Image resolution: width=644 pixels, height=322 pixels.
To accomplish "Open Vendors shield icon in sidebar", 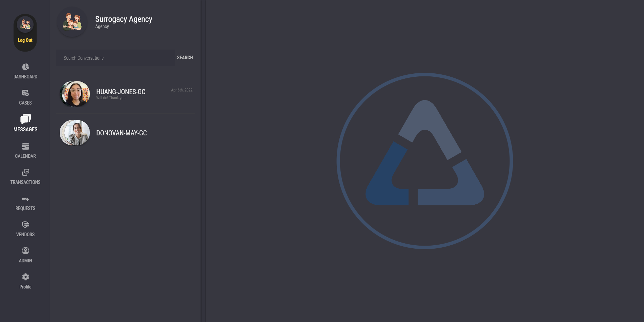I will [25, 225].
